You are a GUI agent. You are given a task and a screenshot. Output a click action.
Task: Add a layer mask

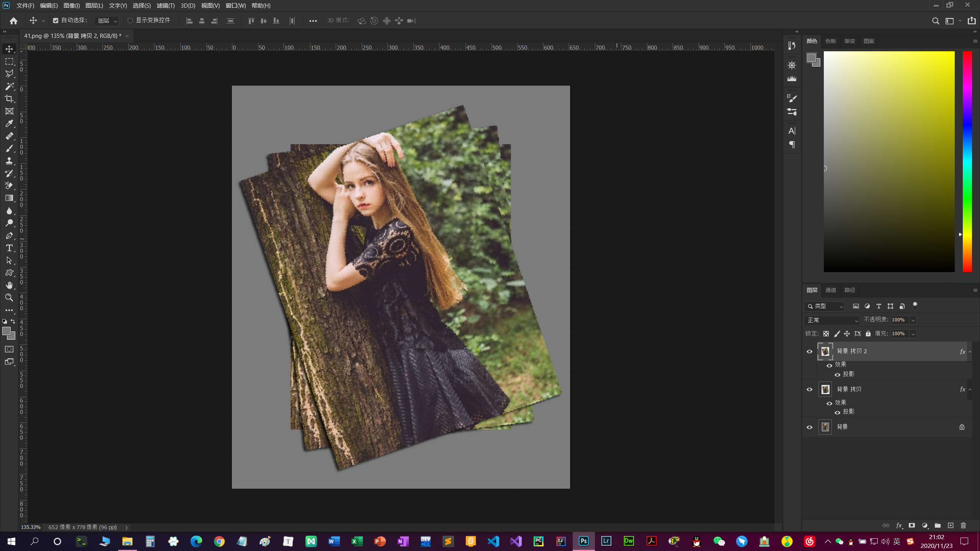(912, 525)
